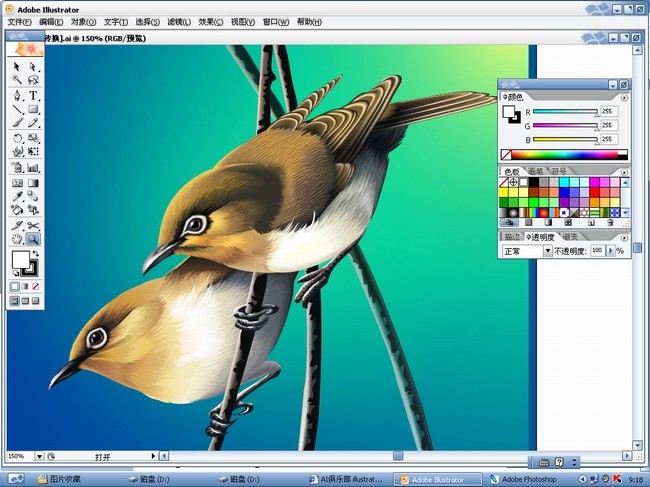Select the Selection (black arrow) tool

click(x=17, y=67)
